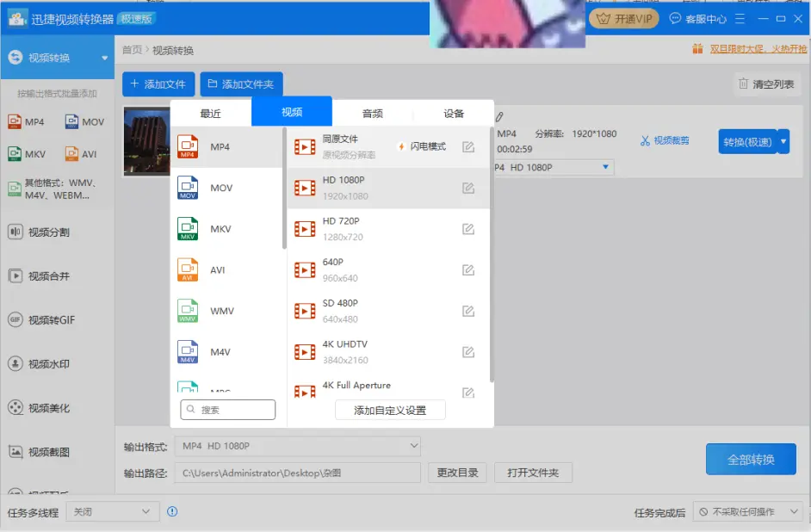
Task: Edit the 4K Full Aperture preset
Action: 468,393
